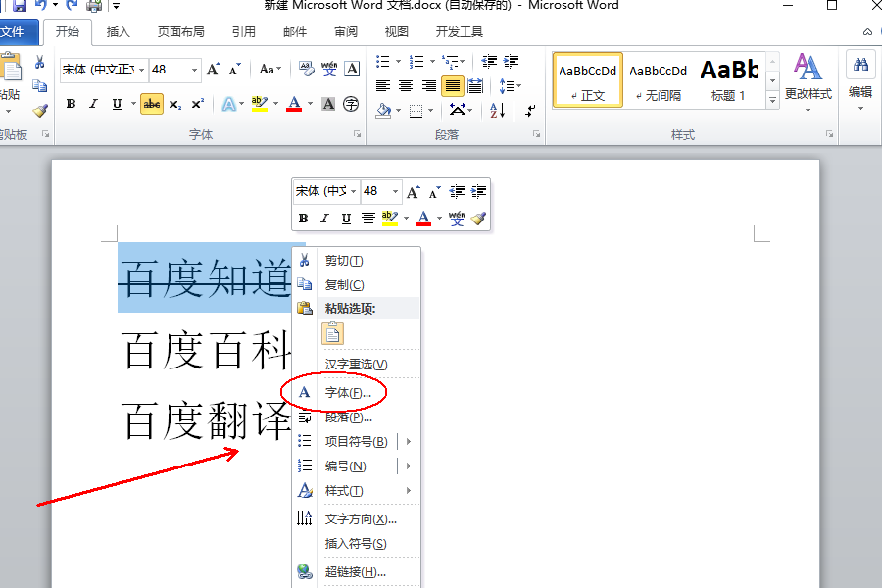Open the font name dropdown in ribbon
The image size is (882, 588).
[142, 70]
